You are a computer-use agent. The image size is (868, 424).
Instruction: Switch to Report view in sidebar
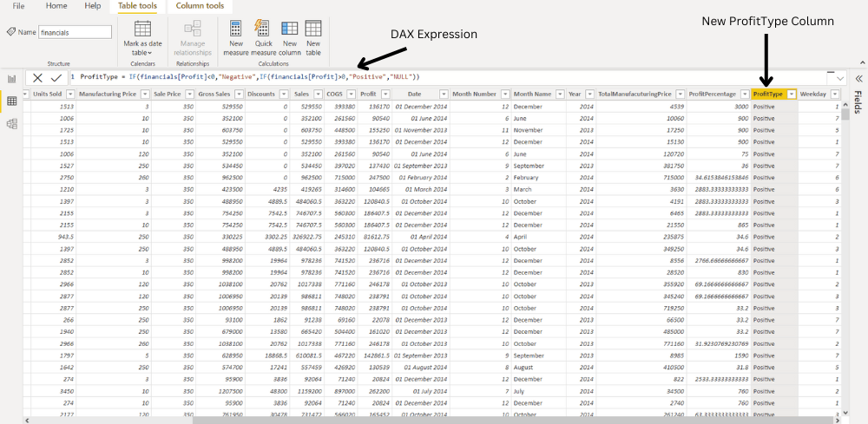pos(11,79)
